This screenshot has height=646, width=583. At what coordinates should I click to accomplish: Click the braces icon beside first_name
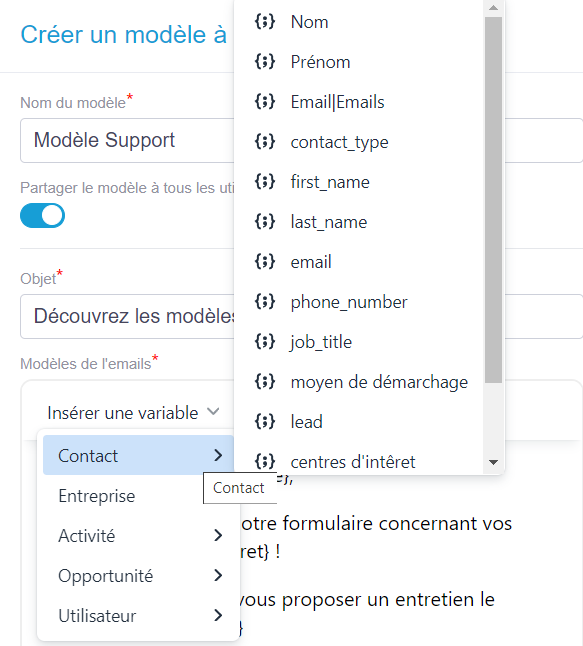coord(265,182)
